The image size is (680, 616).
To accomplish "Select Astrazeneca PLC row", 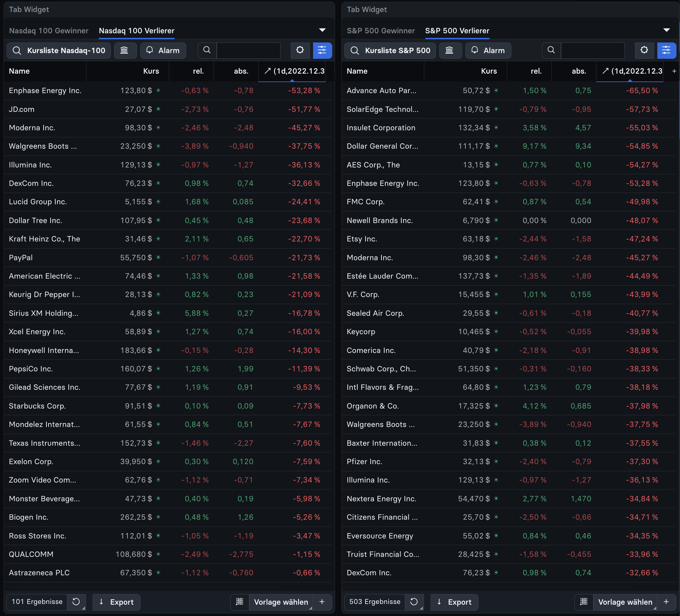I will coord(167,573).
